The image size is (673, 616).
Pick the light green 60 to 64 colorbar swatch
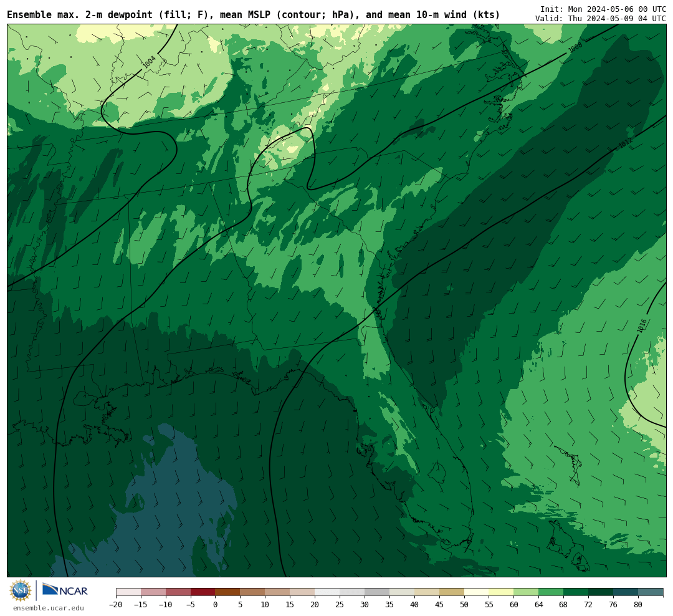coord(526,592)
